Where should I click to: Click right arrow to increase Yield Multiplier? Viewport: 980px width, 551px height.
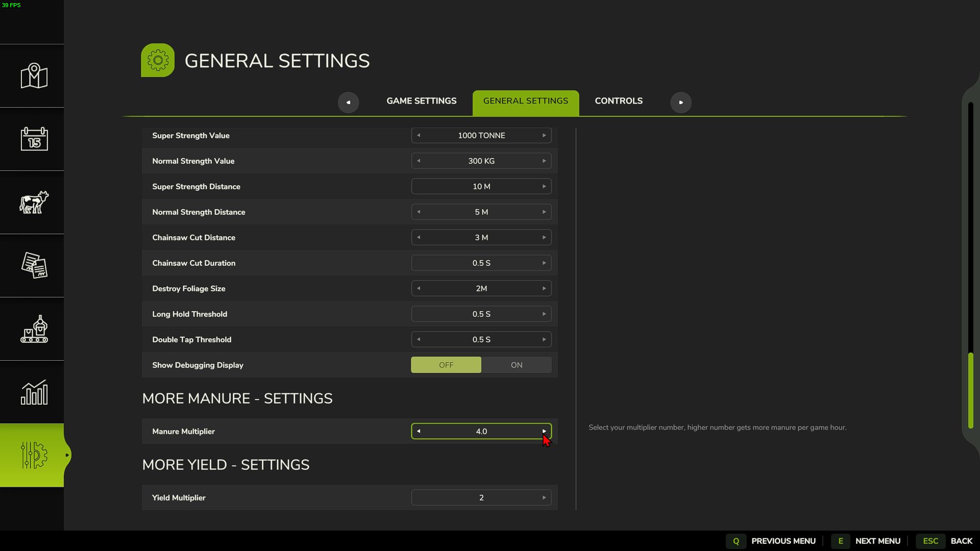click(544, 497)
